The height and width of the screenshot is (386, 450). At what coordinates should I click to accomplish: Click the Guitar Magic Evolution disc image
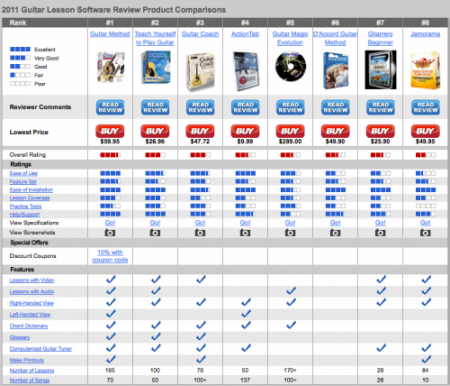click(290, 66)
